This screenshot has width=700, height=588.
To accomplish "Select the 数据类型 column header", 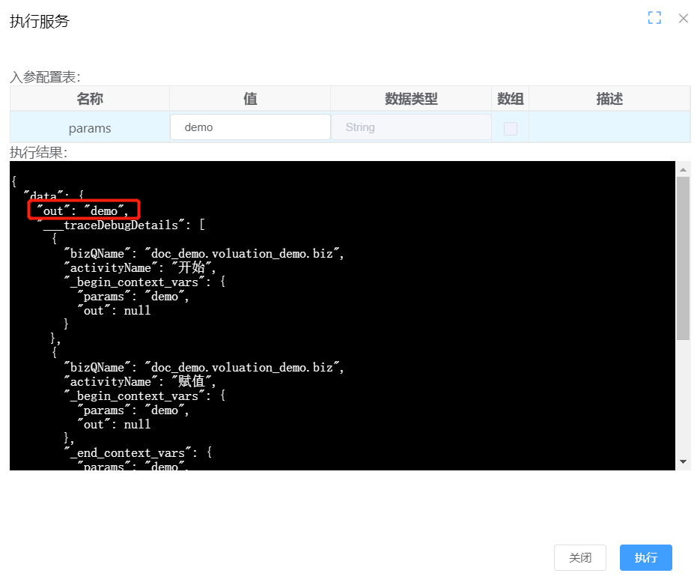I will point(411,99).
